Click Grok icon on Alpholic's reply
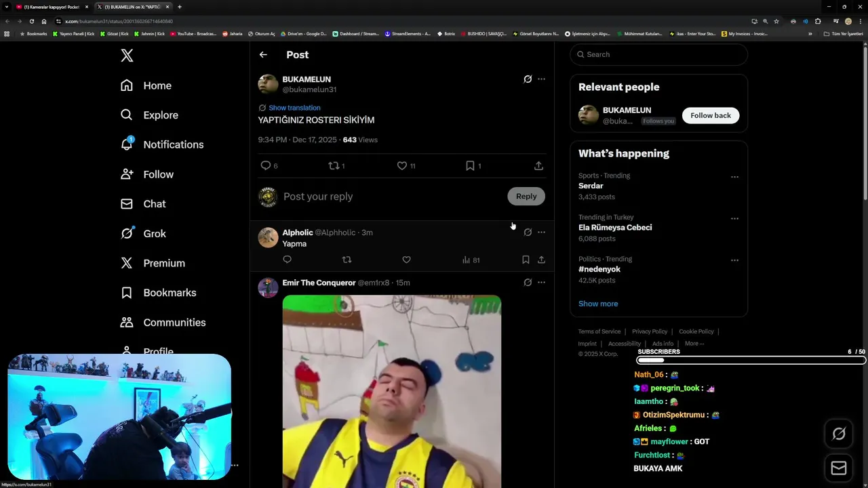Screen dimensions: 868x488 click(x=528, y=232)
